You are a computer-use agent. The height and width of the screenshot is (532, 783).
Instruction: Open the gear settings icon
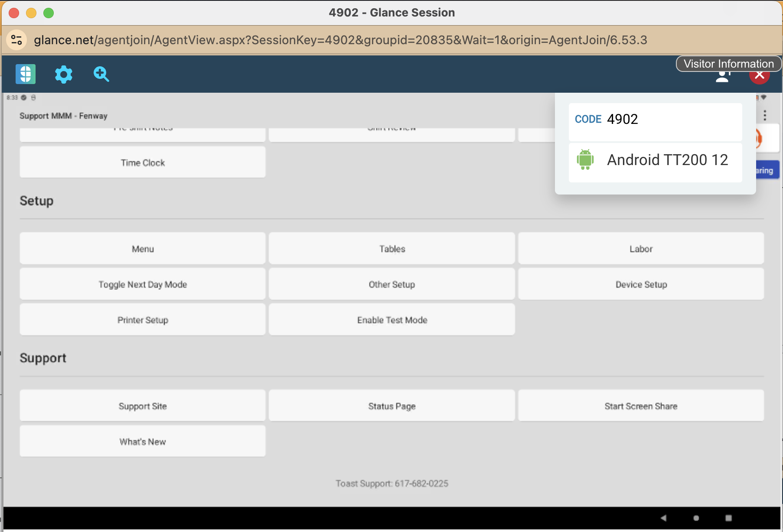[x=63, y=75]
